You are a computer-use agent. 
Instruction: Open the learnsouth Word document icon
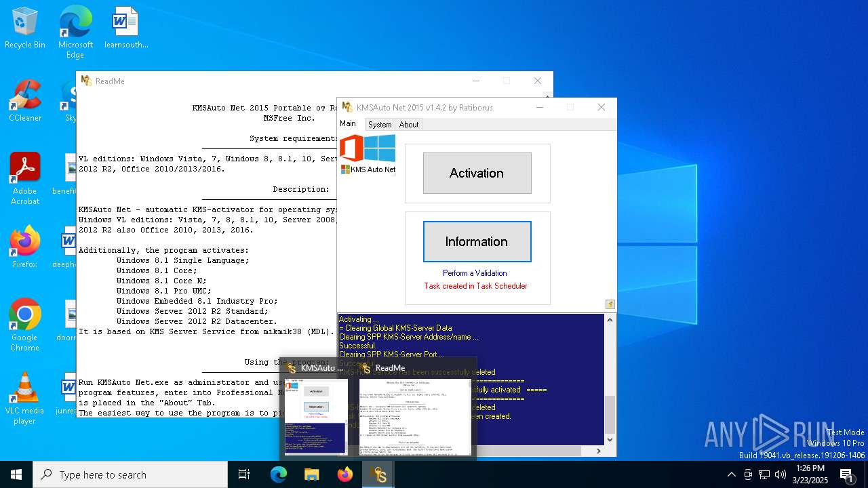point(126,28)
